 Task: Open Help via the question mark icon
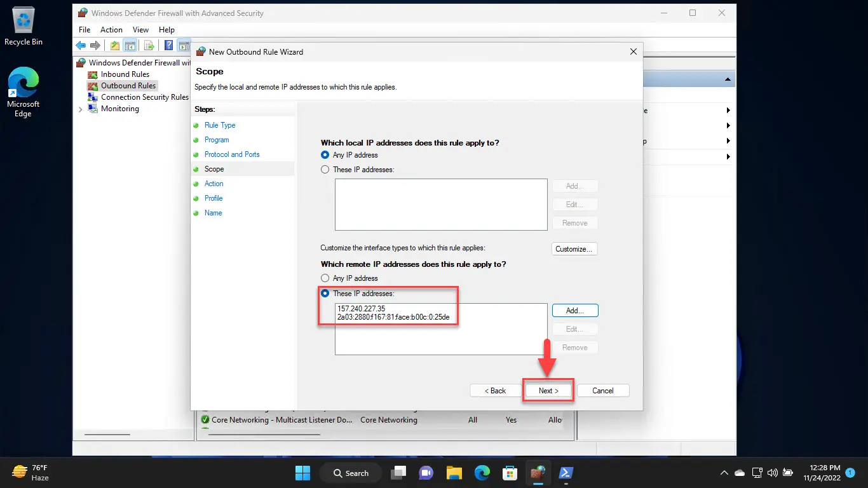pos(169,45)
